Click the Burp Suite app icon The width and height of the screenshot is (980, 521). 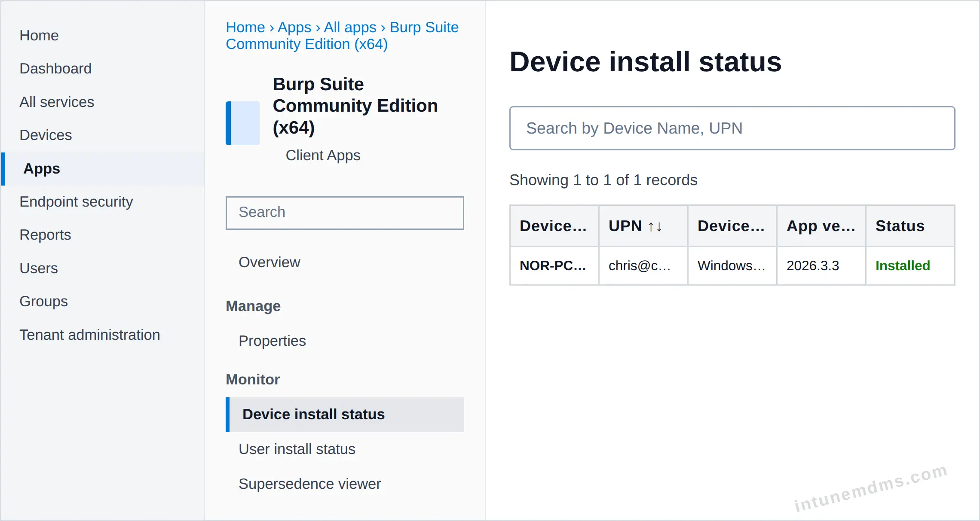click(x=243, y=123)
